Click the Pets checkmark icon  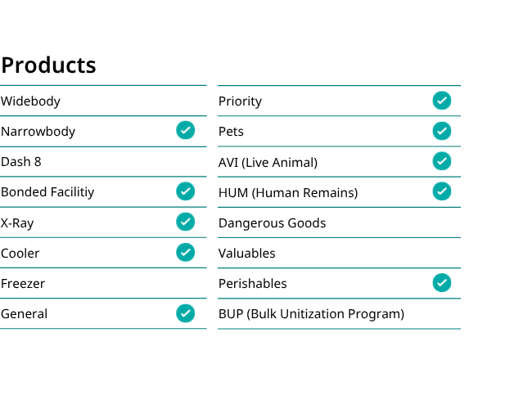pyautogui.click(x=442, y=131)
